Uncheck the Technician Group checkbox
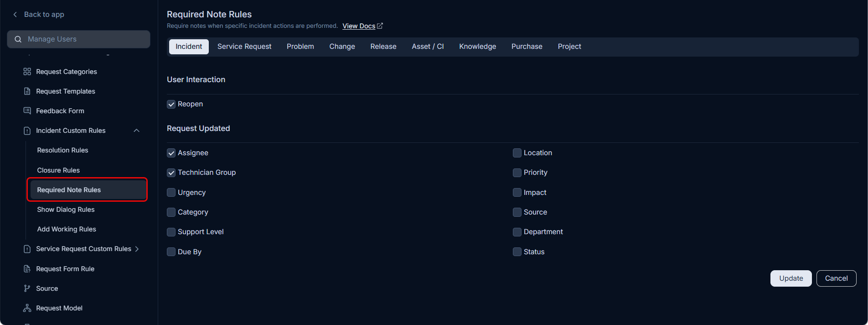 point(171,173)
